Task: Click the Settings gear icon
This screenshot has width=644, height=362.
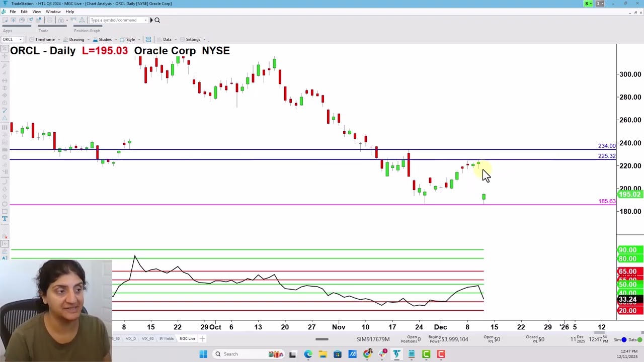Action: 182,39
